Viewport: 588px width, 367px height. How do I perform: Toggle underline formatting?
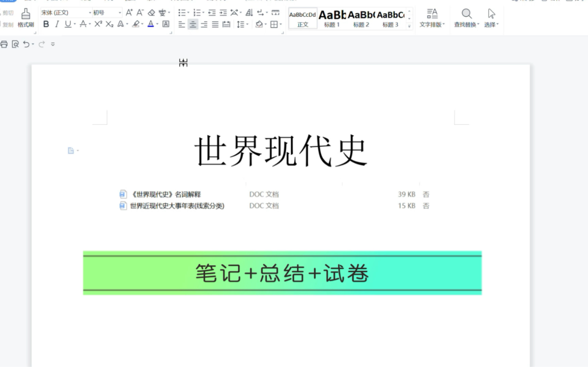coord(68,24)
